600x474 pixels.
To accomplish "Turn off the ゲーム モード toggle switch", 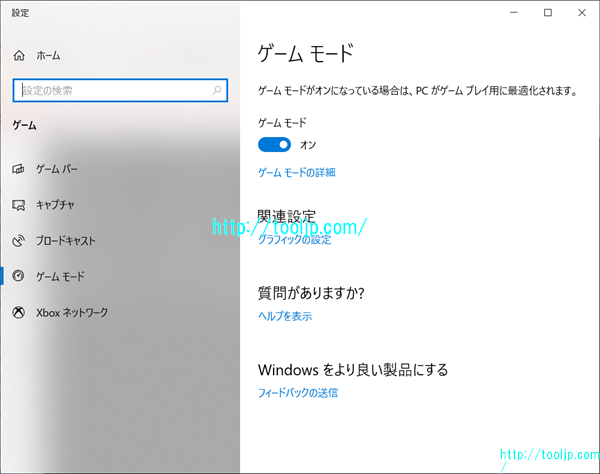I will click(x=274, y=145).
